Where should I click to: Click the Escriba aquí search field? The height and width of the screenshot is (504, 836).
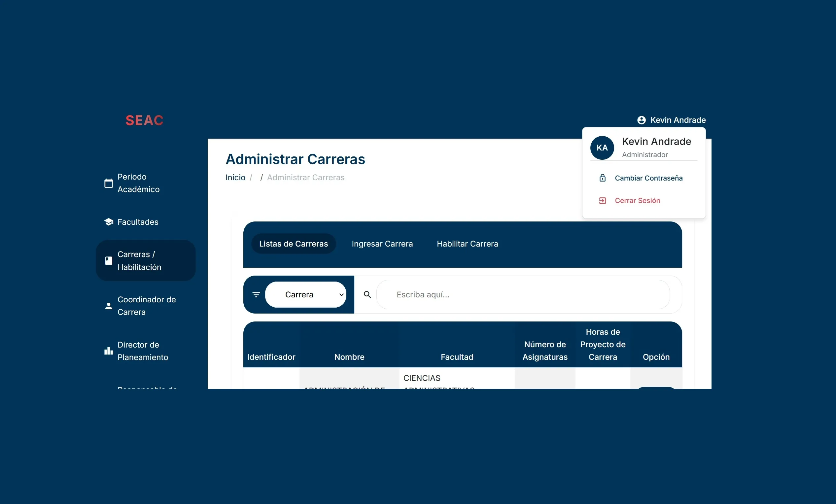[522, 295]
